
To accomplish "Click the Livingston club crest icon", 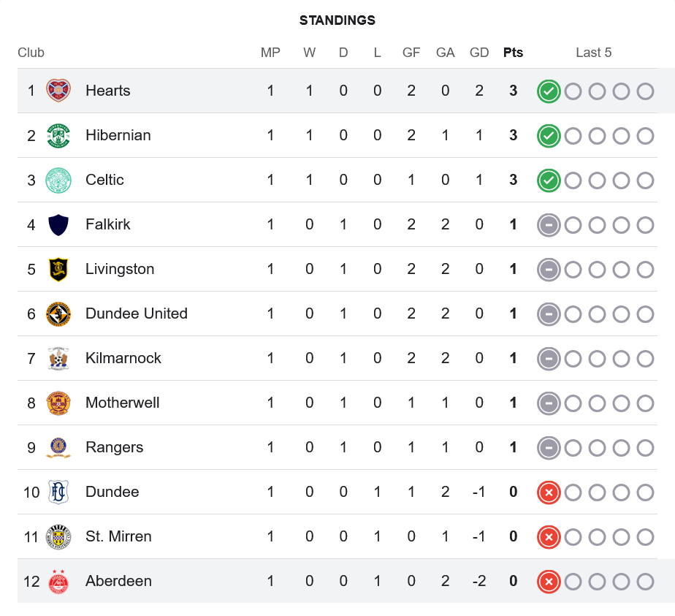I will 58,270.
